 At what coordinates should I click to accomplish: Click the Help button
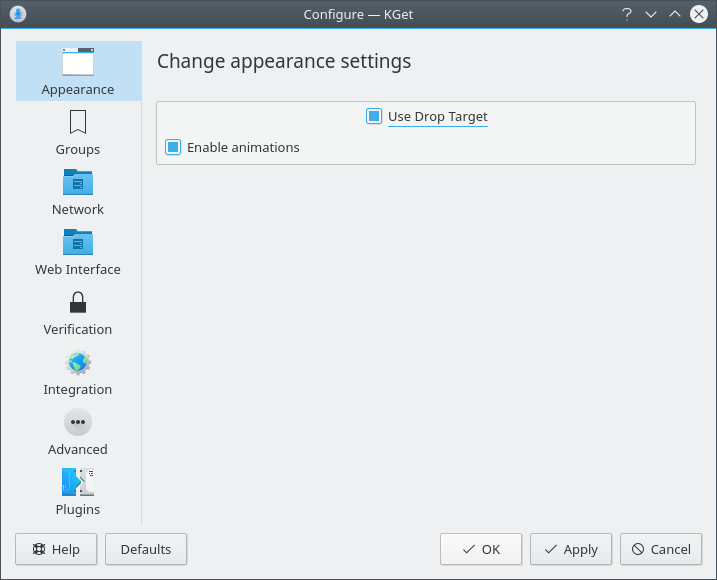click(56, 549)
